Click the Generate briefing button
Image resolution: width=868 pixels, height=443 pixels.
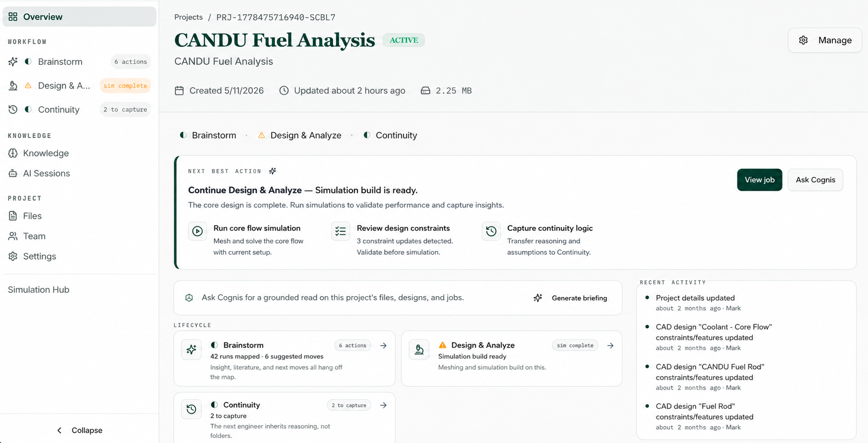(571, 298)
